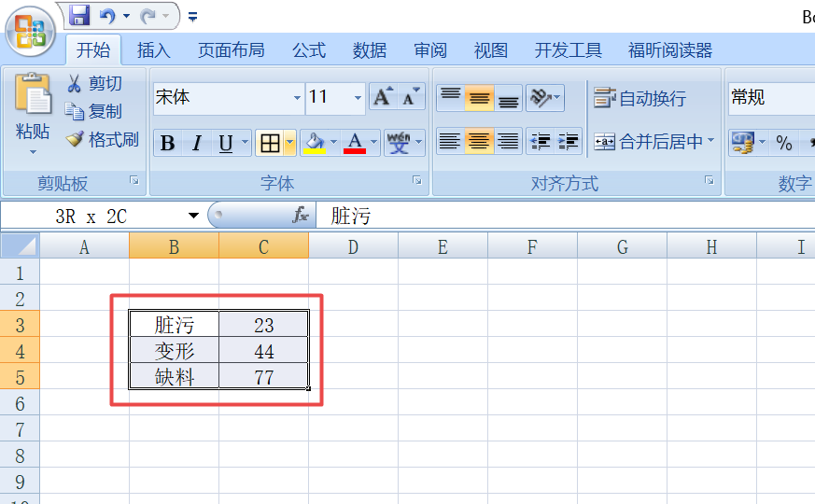Undo the last action

coord(107,16)
